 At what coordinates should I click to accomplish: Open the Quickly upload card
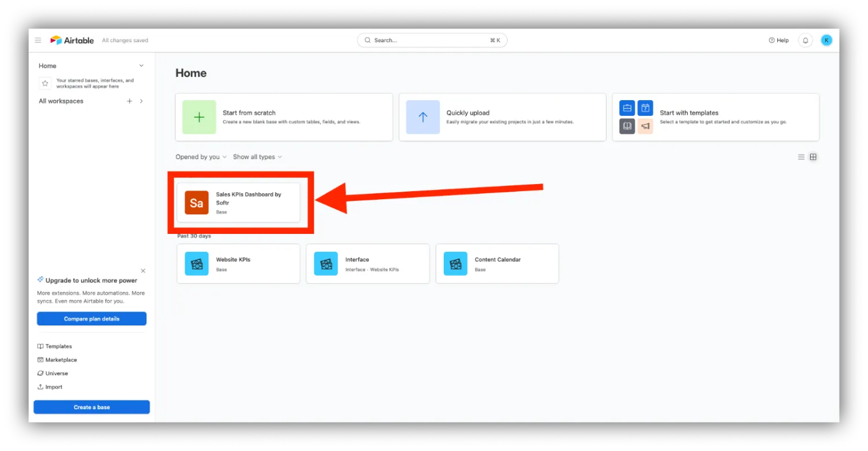tap(502, 117)
